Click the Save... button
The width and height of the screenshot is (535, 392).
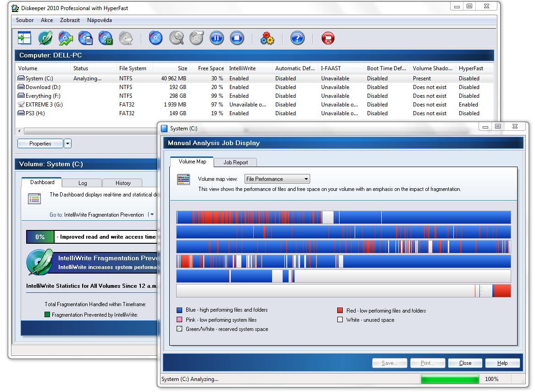click(x=390, y=363)
